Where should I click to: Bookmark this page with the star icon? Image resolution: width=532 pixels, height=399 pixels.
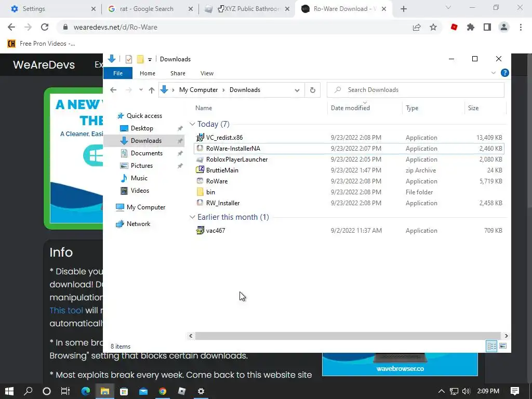[x=433, y=27]
